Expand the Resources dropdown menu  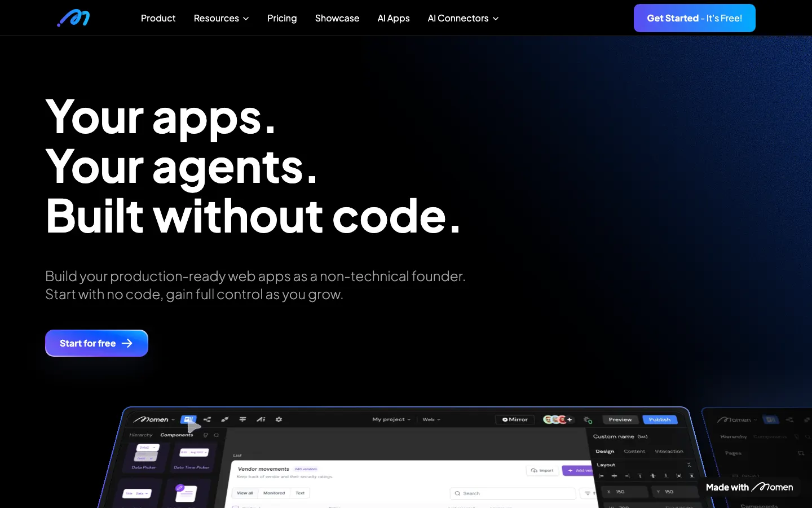point(221,19)
